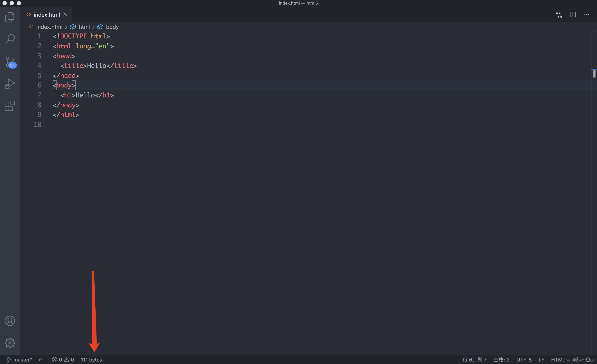The width and height of the screenshot is (597, 364).
Task: Open the errors and warnings indicator
Action: [63, 359]
